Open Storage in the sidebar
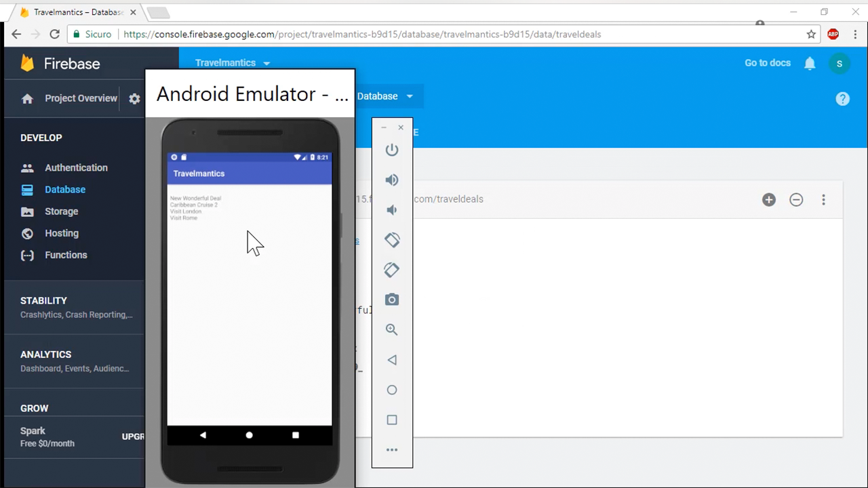 click(61, 211)
